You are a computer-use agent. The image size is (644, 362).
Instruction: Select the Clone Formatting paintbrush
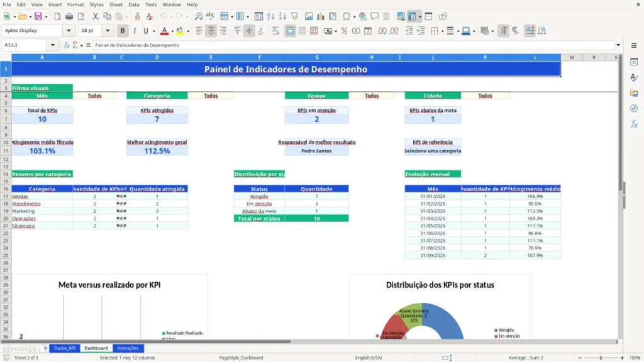[138, 16]
